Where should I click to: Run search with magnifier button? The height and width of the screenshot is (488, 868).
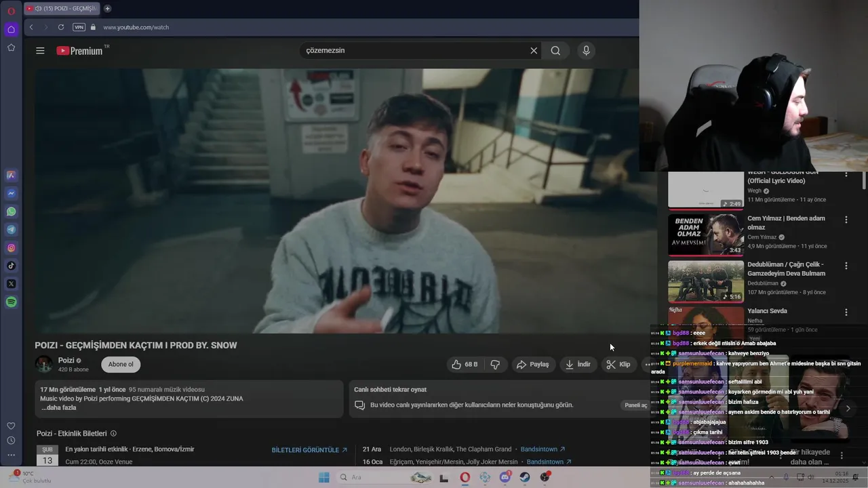(x=555, y=50)
